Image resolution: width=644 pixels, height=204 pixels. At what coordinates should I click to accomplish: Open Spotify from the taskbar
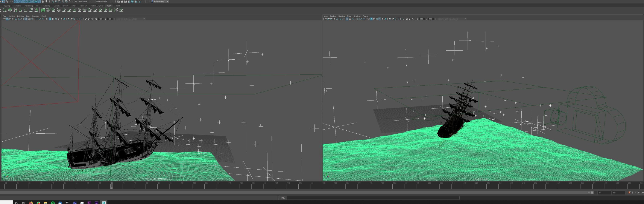pyautogui.click(x=53, y=202)
